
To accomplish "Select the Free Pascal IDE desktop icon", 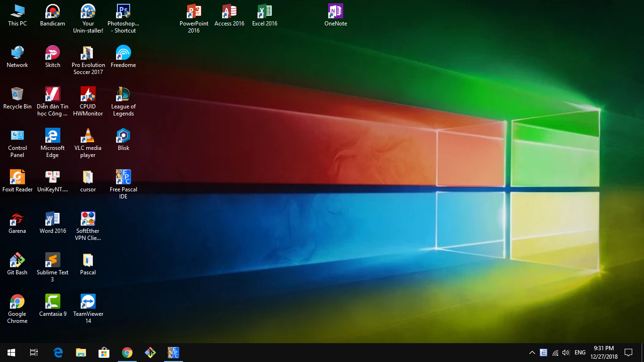I will click(123, 185).
